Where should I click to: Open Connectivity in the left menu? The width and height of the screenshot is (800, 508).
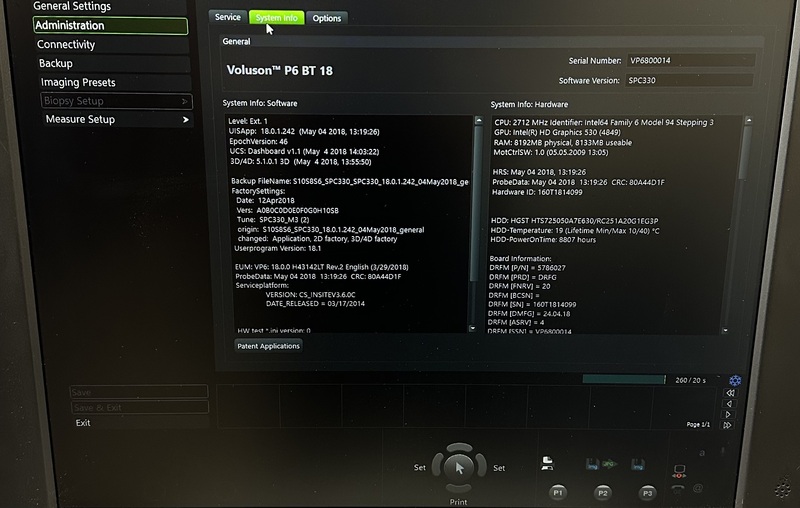66,45
